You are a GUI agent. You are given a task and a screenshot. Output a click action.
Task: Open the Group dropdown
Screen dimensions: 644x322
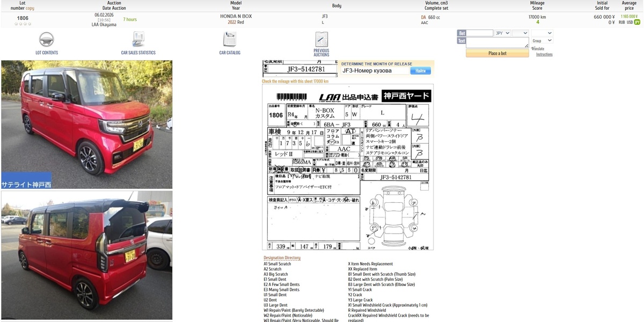point(542,41)
